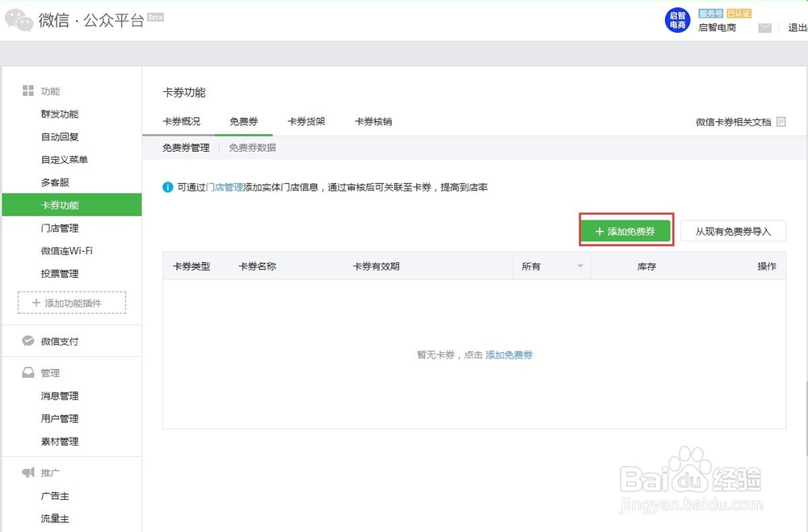The image size is (808, 532).
Task: Open the dropdown arrow next to 所有
Action: 579,265
